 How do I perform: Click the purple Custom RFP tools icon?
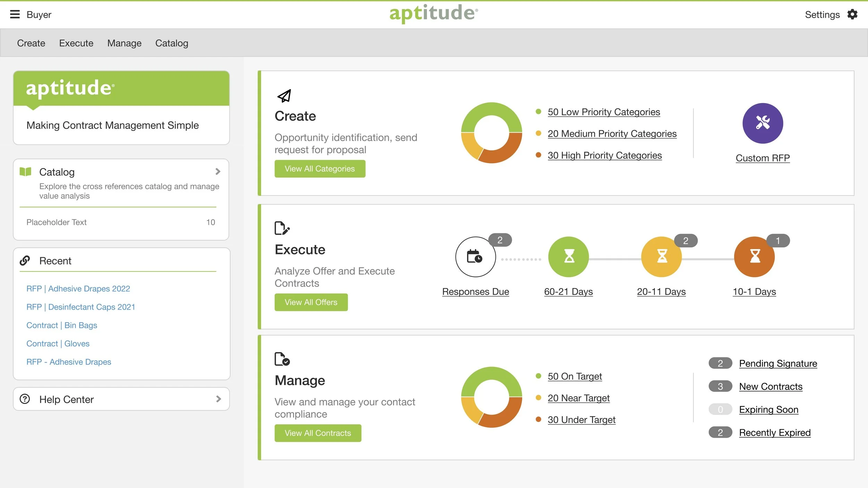[762, 123]
